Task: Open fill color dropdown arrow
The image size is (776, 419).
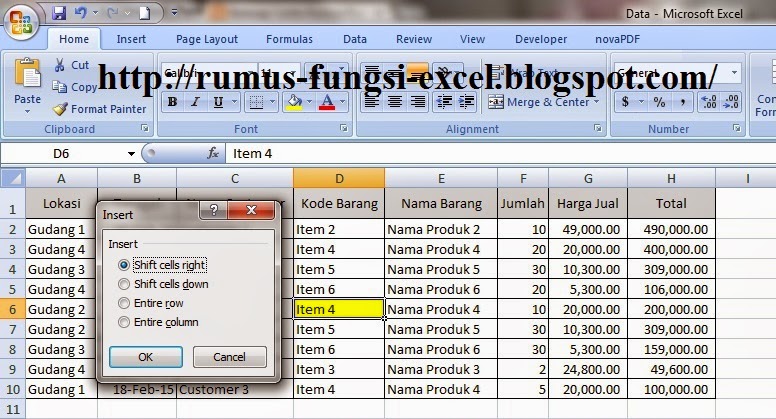Action: tap(309, 102)
